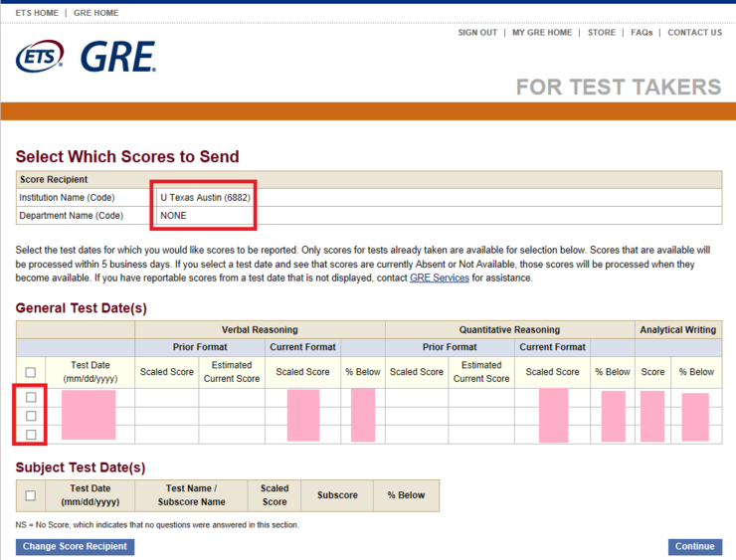Click 'Select Which Scores to Send' heading
Image resolution: width=736 pixels, height=560 pixels.
(127, 156)
